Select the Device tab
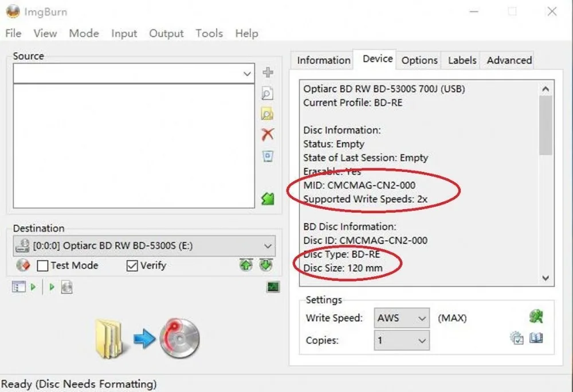The width and height of the screenshot is (573, 392). tap(378, 59)
